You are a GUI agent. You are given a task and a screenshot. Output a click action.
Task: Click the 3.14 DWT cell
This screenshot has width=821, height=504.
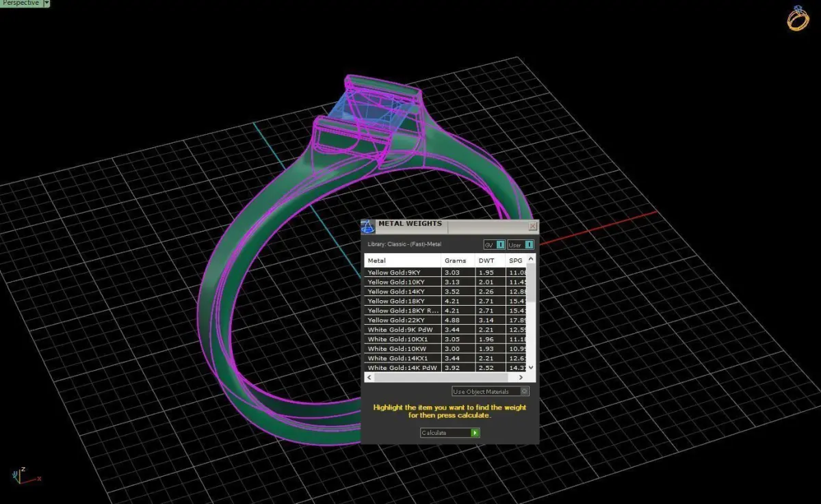tap(490, 320)
